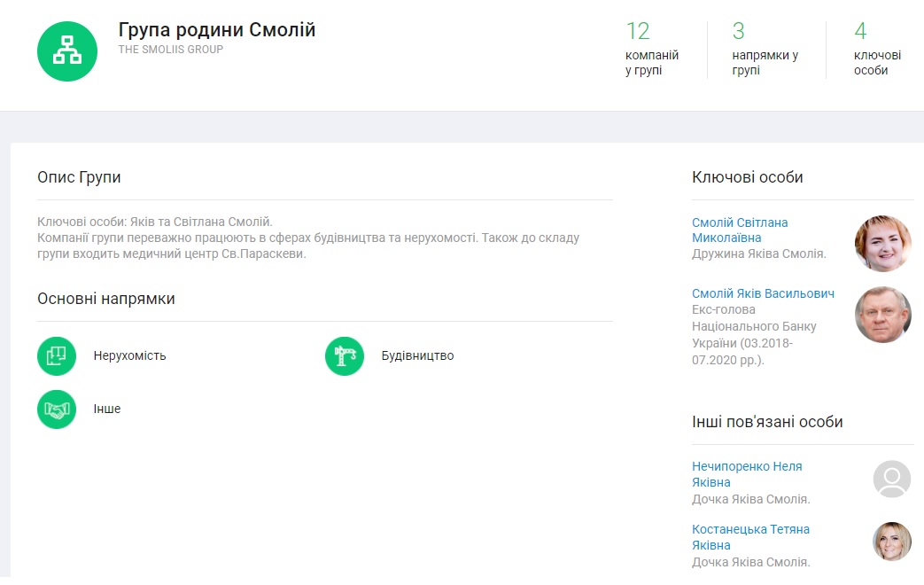Click the Група родини Смолій title
Screen dimensions: 924x585
point(217,30)
